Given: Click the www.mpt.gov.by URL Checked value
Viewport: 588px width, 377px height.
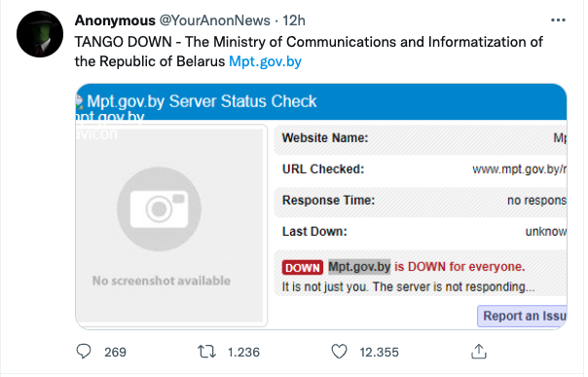Looking at the screenshot, I should [x=520, y=170].
